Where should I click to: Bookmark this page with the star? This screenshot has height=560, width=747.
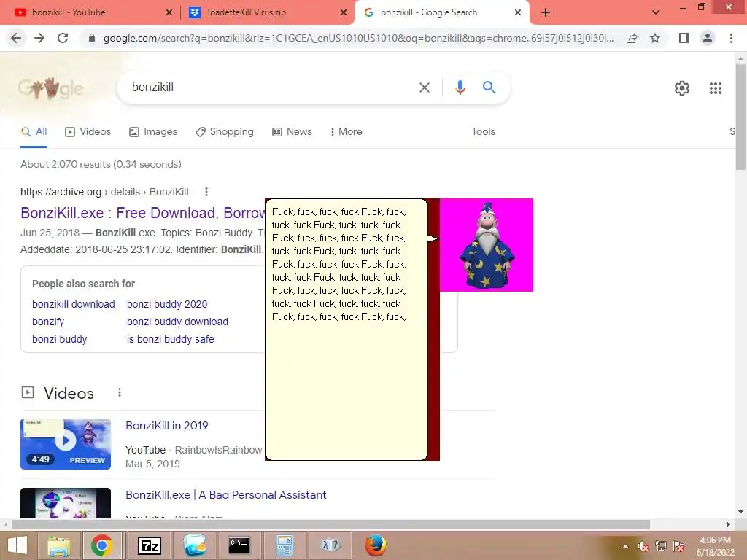coord(655,38)
